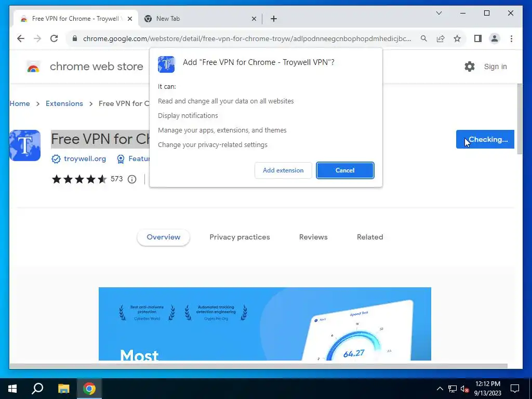
Task: Close the Free VPN for Chrome tab
Action: point(129,19)
